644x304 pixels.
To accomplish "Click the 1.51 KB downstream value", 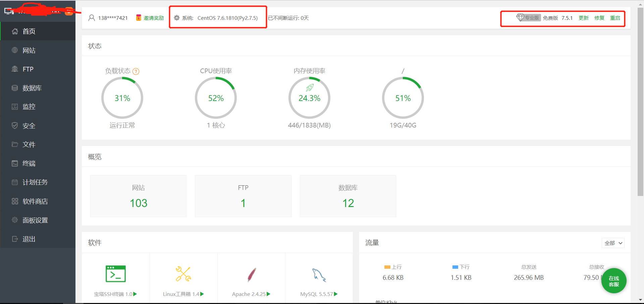I will 461,277.
